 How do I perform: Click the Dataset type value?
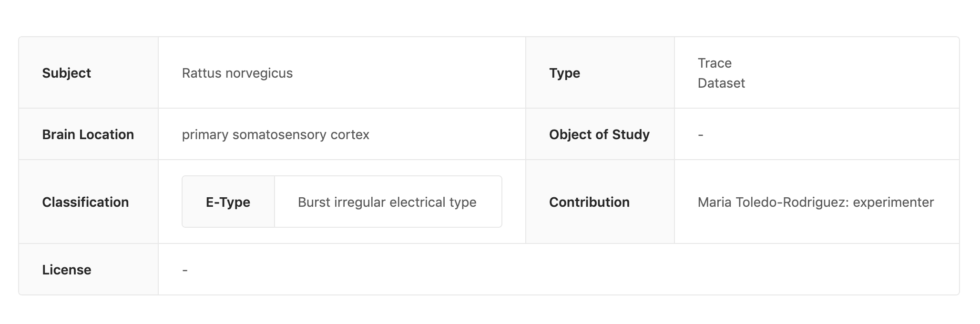[721, 83]
